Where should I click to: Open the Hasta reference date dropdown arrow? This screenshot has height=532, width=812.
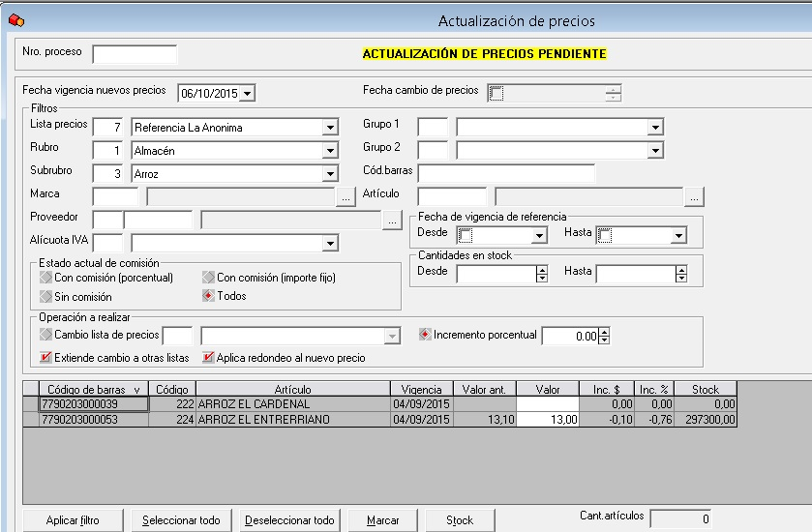(x=678, y=235)
